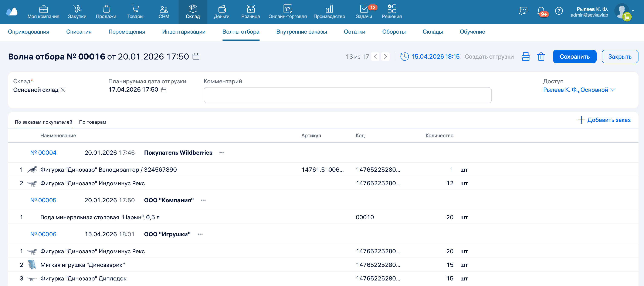The height and width of the screenshot is (286, 644).
Task: Open calendar for planned shipment date
Action: click(163, 90)
